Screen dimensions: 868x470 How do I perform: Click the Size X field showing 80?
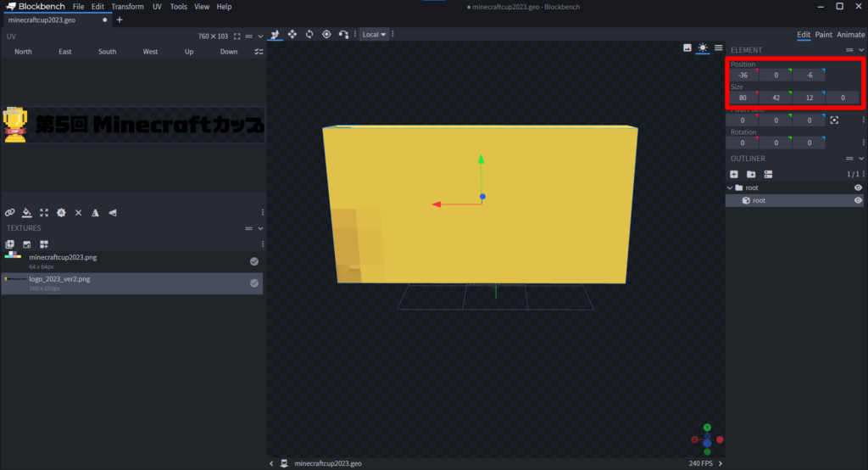click(743, 98)
